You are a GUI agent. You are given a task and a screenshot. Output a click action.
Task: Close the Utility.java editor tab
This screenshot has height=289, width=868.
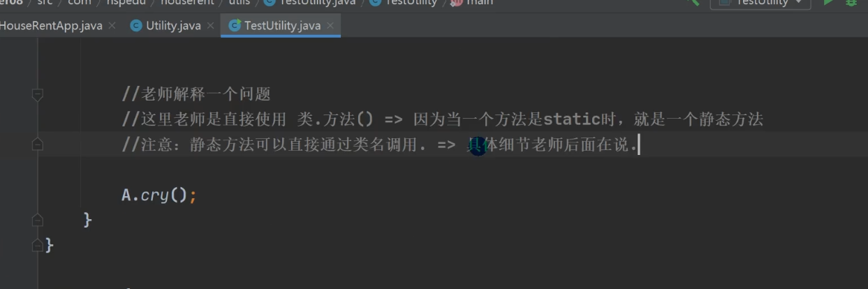(210, 26)
